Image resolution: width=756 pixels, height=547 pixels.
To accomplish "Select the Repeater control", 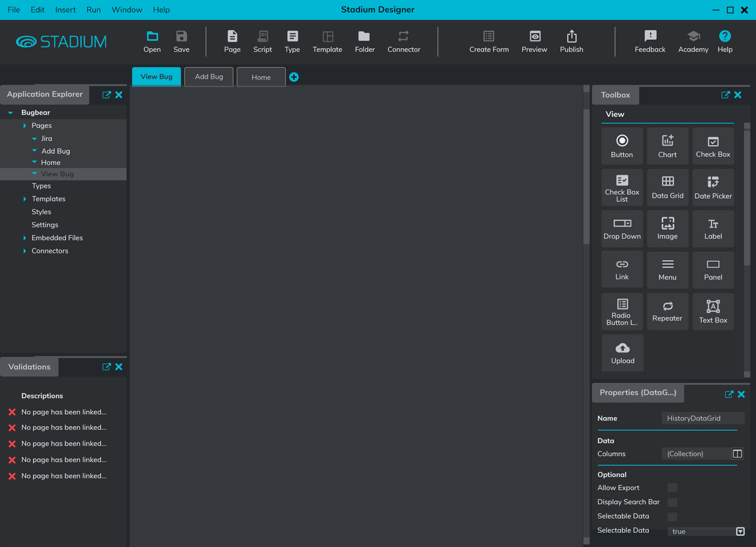I will pyautogui.click(x=667, y=312).
